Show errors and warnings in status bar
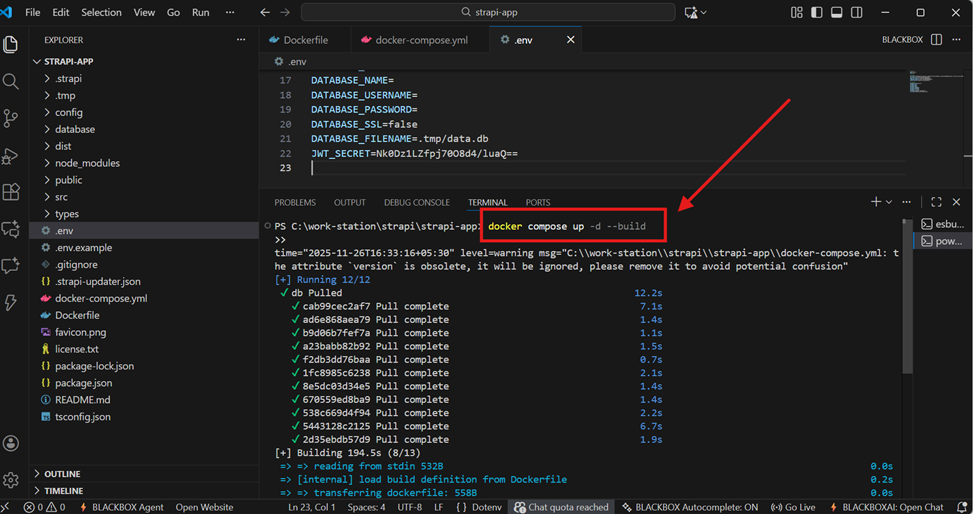Viewport: 973px width, 514px height. [x=44, y=507]
